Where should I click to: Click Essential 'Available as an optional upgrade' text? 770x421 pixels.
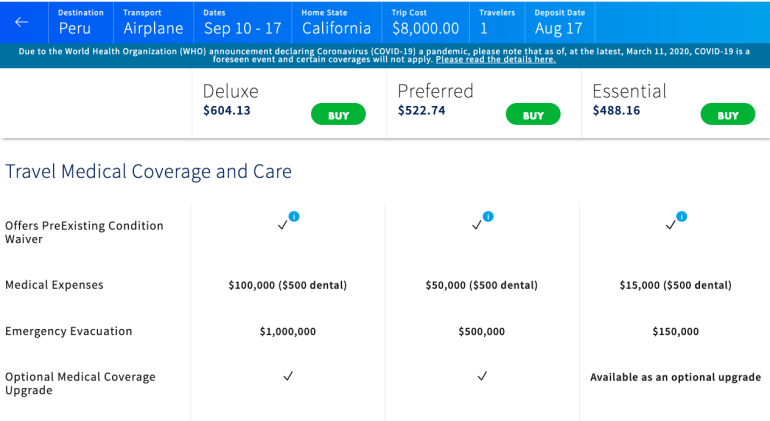pos(675,377)
